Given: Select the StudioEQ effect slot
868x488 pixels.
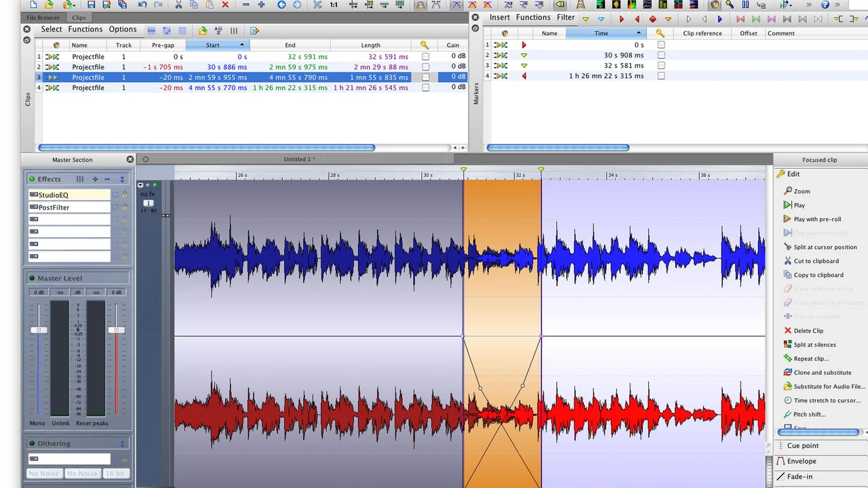Looking at the screenshot, I should [69, 195].
